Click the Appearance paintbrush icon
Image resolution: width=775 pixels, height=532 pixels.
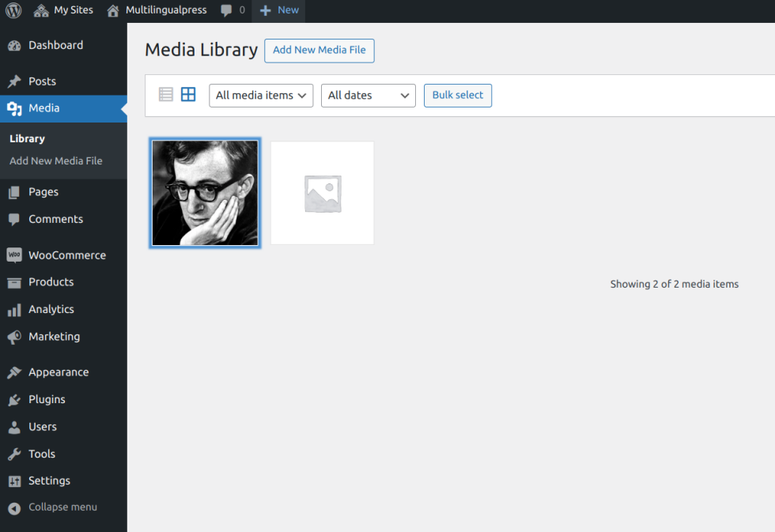[x=14, y=372]
